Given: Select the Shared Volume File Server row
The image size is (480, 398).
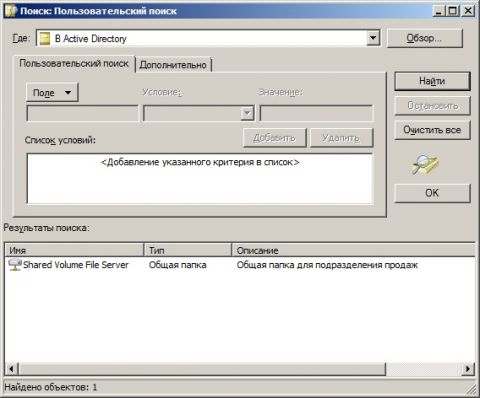Looking at the screenshot, I should [240, 265].
